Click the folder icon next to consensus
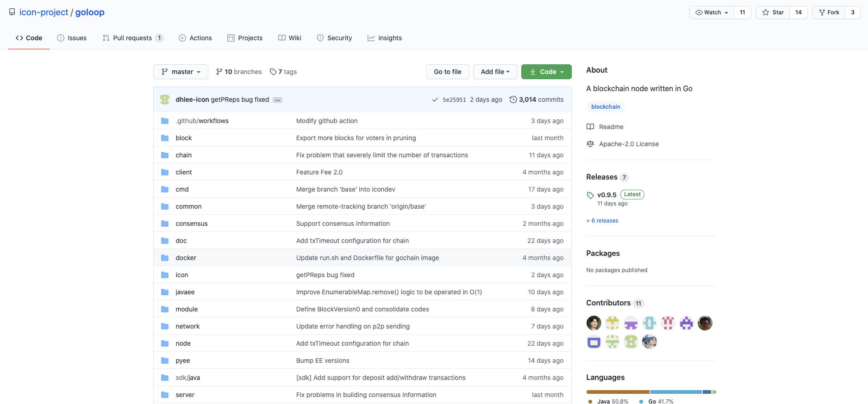 coord(165,224)
